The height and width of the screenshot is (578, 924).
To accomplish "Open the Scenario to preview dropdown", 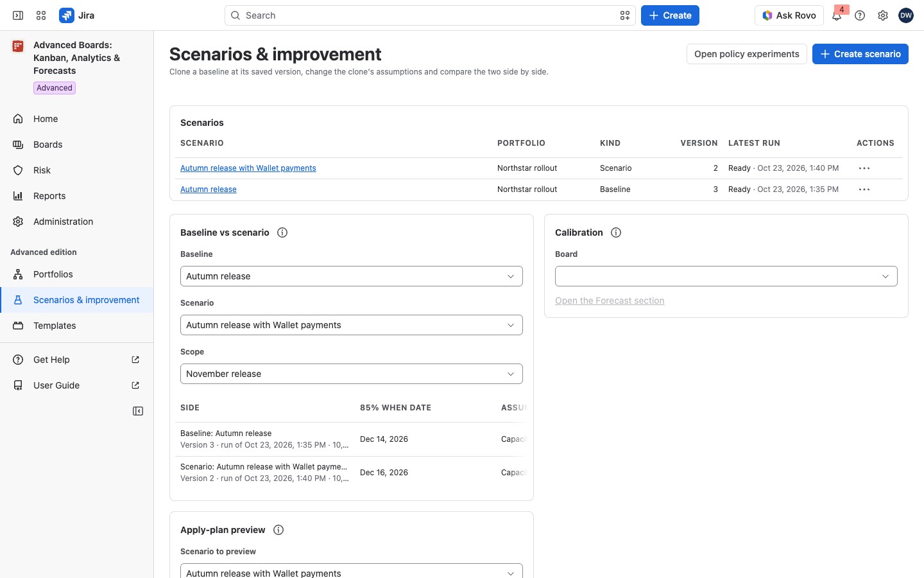I will 352,571.
